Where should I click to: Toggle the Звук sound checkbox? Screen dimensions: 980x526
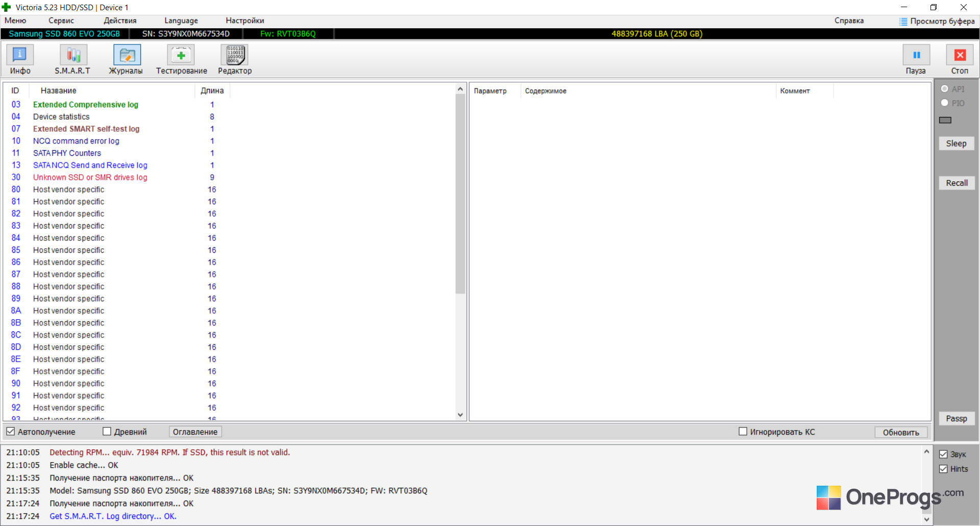point(943,454)
